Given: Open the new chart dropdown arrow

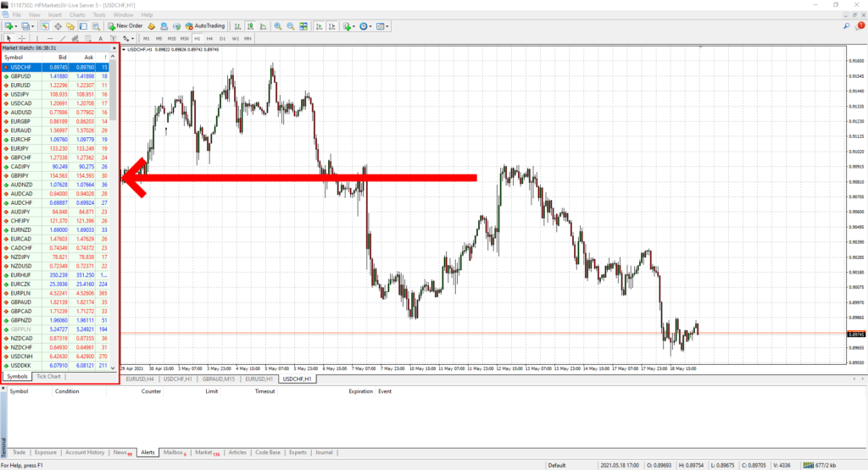Looking at the screenshot, I should pos(16,26).
